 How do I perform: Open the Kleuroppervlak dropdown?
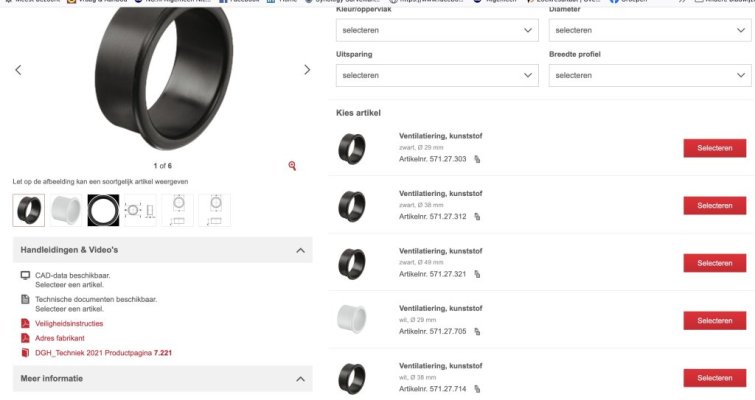[438, 31]
